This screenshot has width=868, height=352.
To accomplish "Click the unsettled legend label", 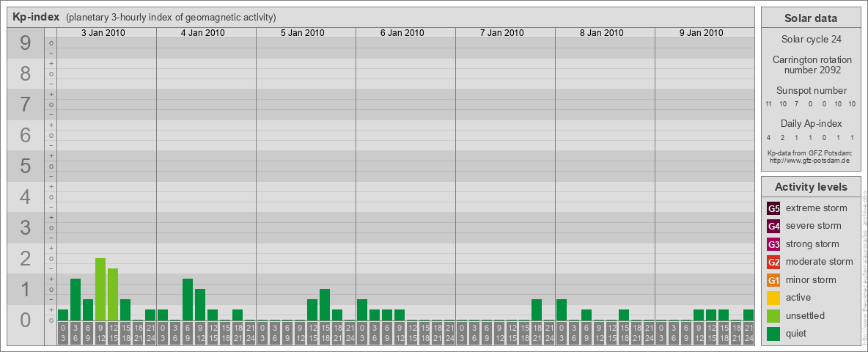I will pyautogui.click(x=805, y=316).
